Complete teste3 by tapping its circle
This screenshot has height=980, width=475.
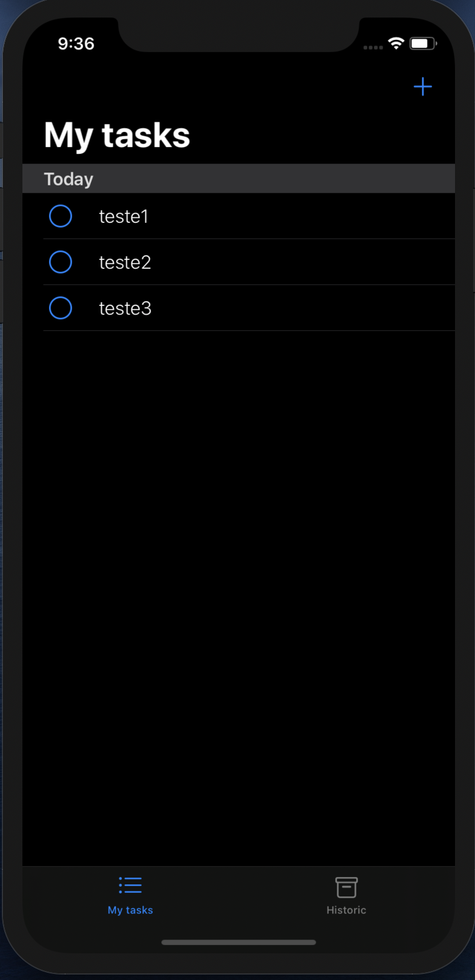click(x=60, y=308)
